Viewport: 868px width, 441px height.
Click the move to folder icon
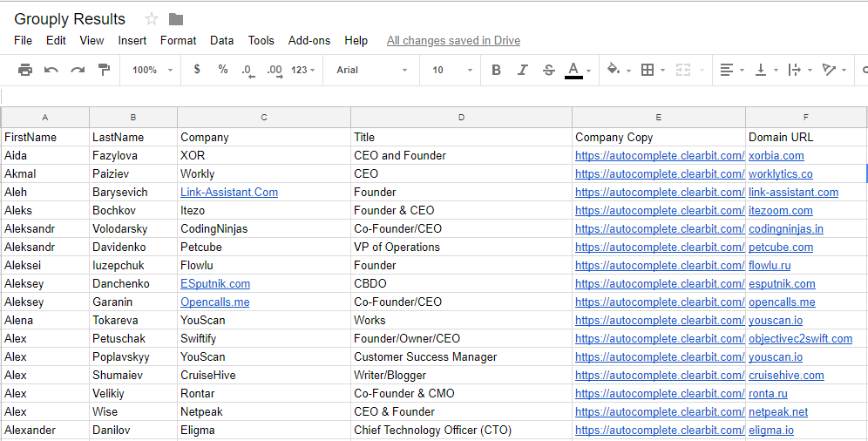176,19
